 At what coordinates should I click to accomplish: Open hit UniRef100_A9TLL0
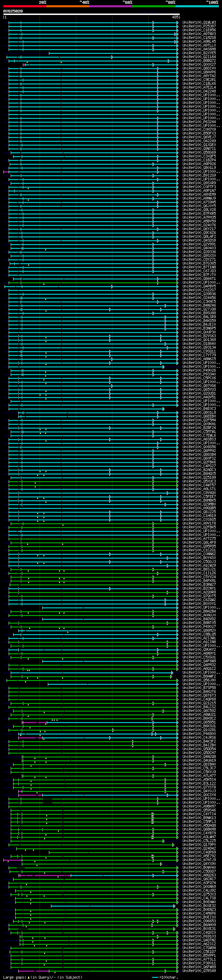point(199,45)
